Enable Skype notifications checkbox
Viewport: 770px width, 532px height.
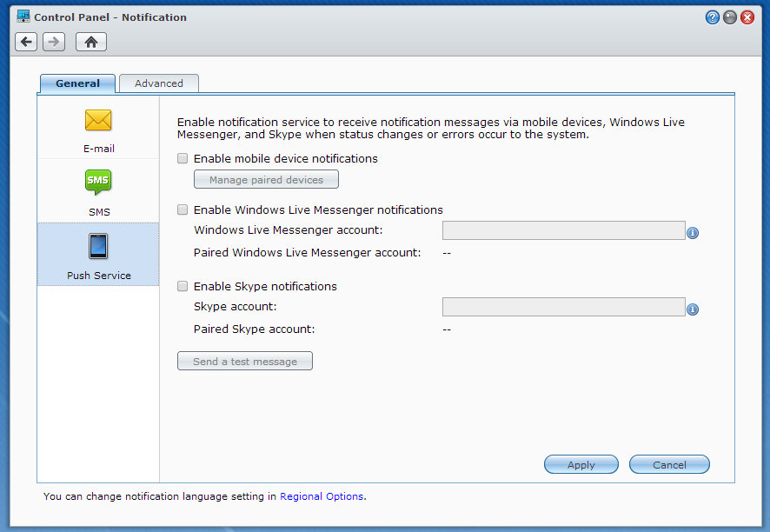click(x=183, y=286)
